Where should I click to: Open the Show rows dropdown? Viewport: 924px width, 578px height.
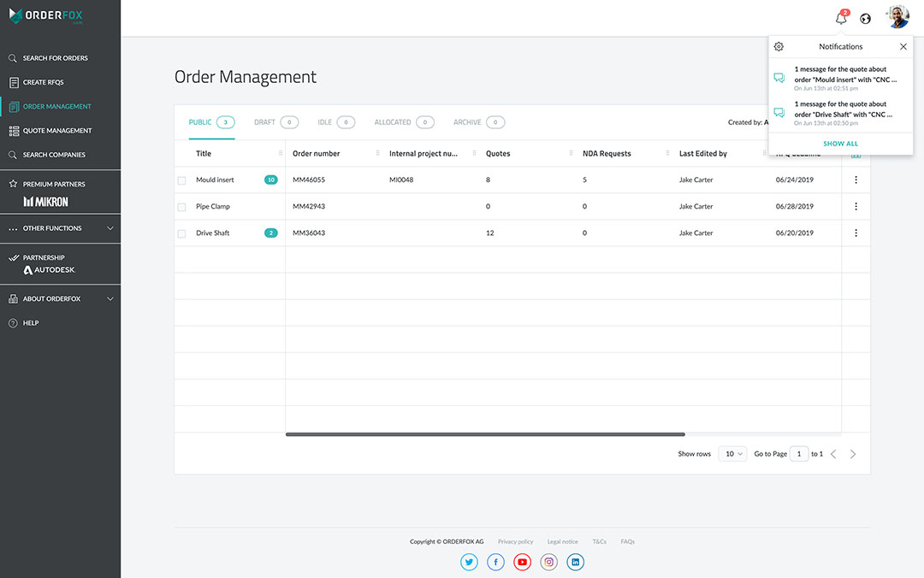(732, 454)
